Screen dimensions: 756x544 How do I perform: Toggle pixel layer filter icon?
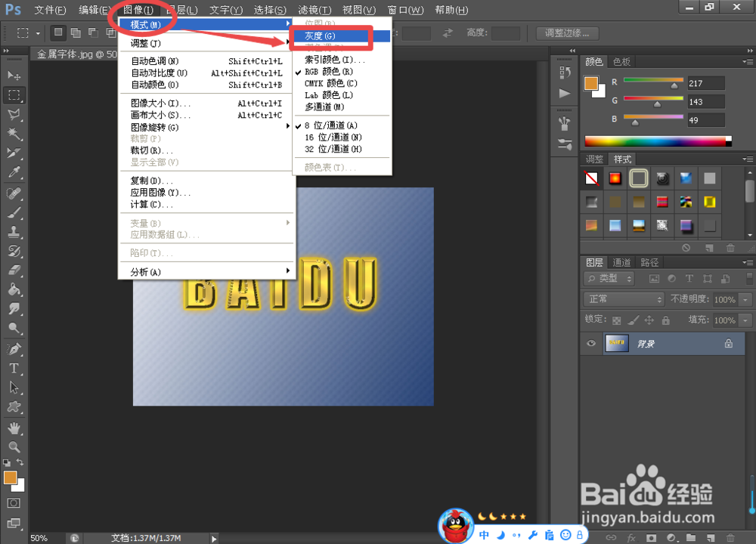coord(654,279)
